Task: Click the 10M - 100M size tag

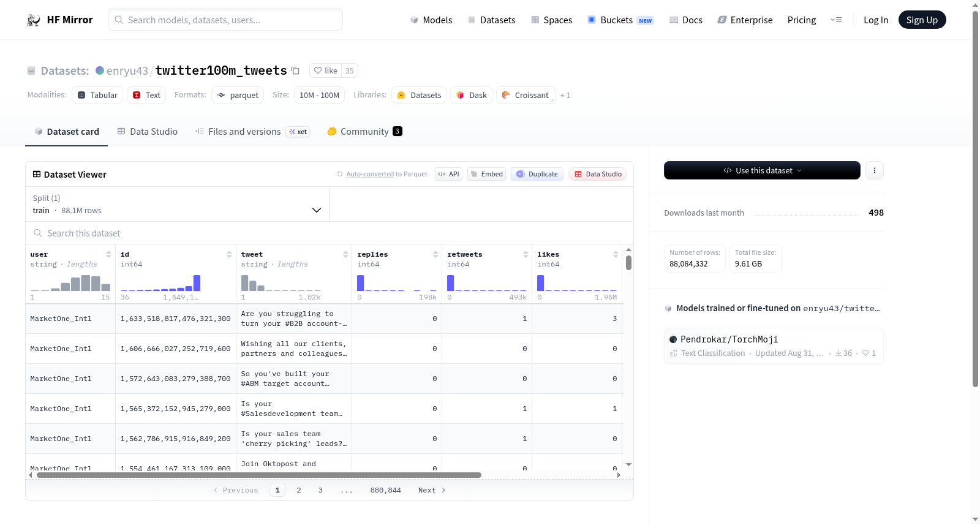Action: point(319,95)
